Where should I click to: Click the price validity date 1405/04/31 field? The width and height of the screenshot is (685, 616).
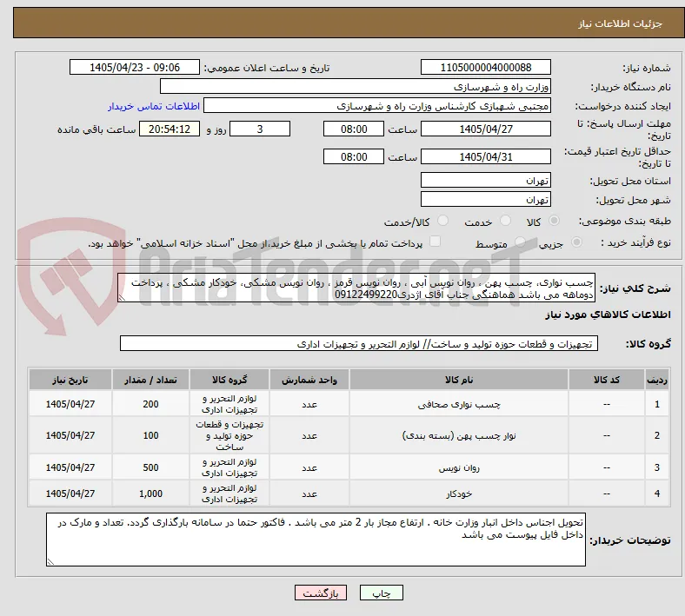coord(485,156)
